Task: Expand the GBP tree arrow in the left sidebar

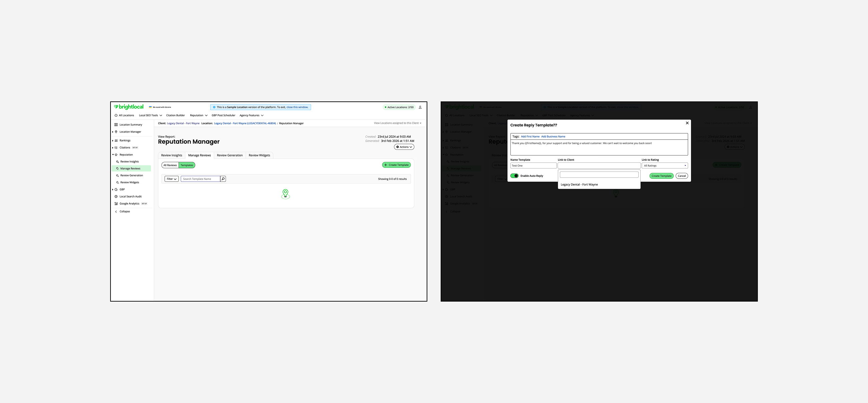Action: [x=113, y=189]
